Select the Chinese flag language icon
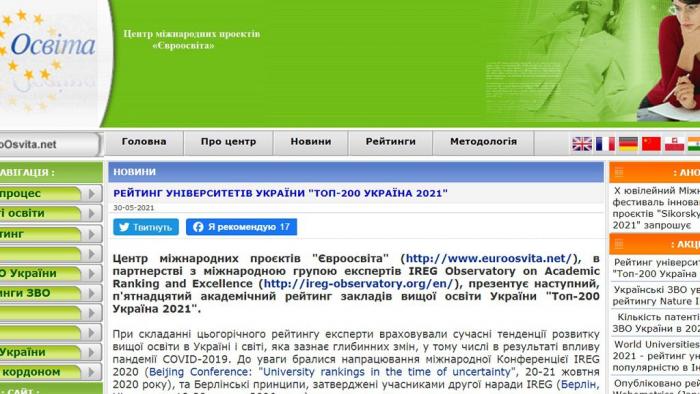 click(651, 144)
